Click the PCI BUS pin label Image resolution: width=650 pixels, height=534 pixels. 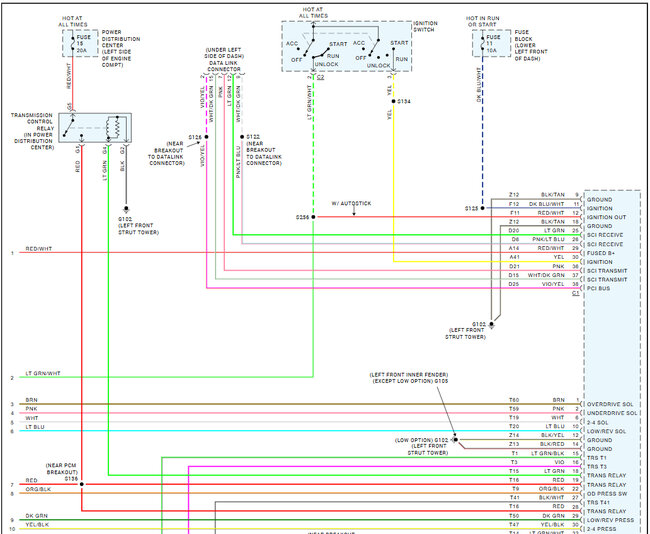[598, 289]
